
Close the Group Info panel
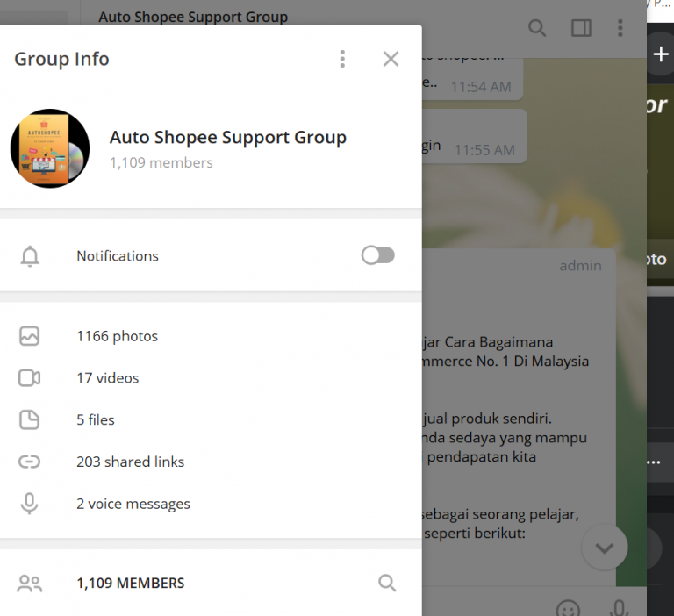coord(391,59)
